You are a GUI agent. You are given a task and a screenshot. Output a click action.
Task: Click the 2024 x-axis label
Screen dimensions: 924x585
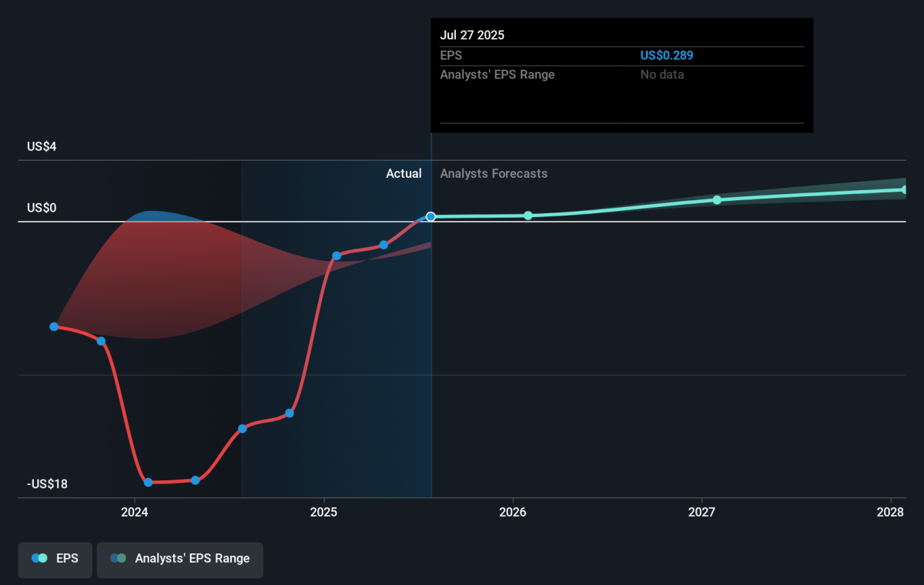click(135, 512)
